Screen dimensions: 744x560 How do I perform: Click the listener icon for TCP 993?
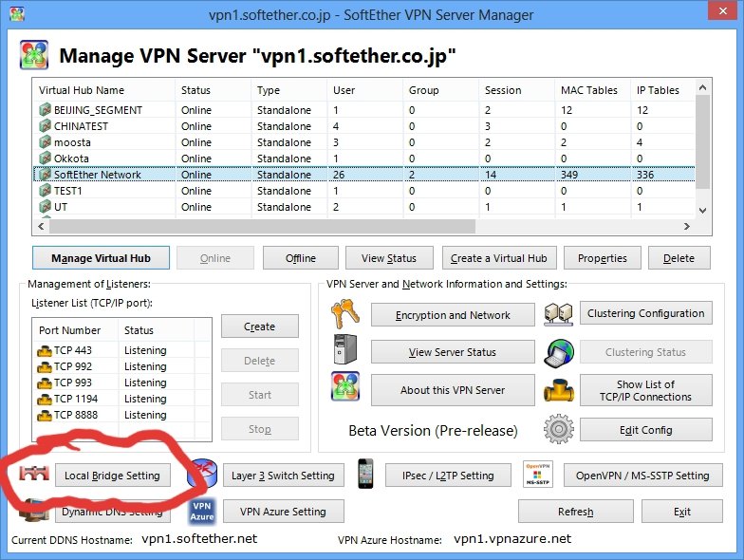coord(44,383)
